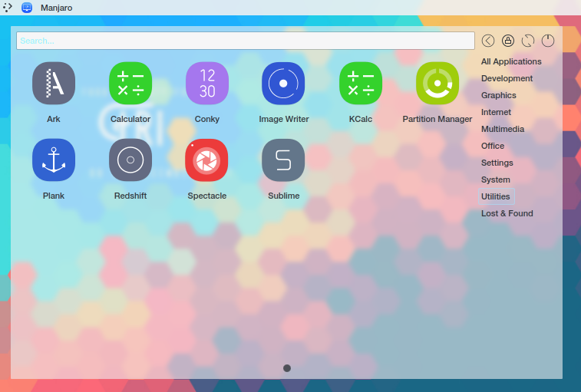Launch Partition Manager
Image resolution: width=581 pixels, height=392 pixels.
(x=437, y=84)
